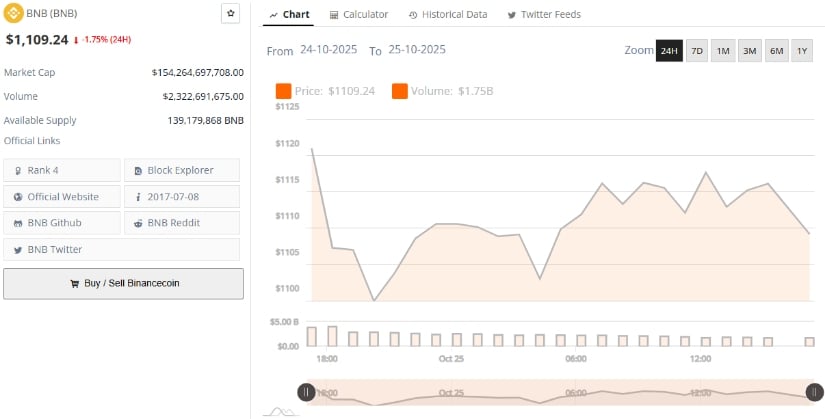Open the Twitter Feeds tab
The width and height of the screenshot is (825, 419).
(x=544, y=15)
